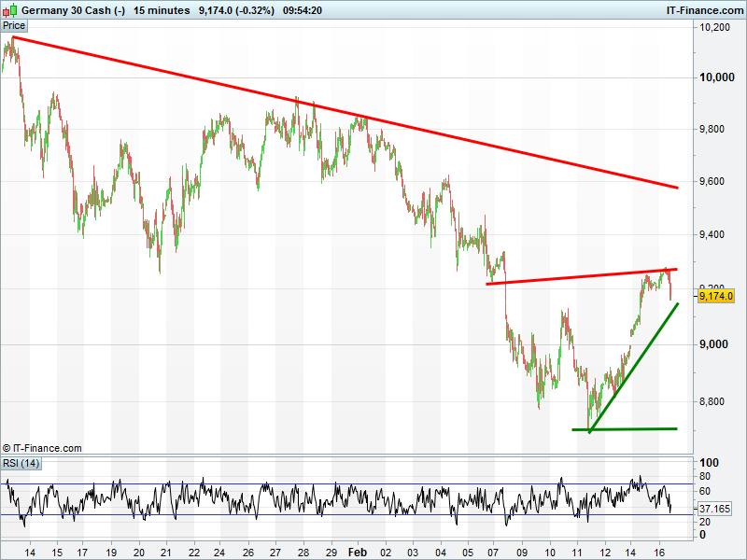Click date 07 on the time axis
This screenshot has height=560, width=747.
[494, 553]
